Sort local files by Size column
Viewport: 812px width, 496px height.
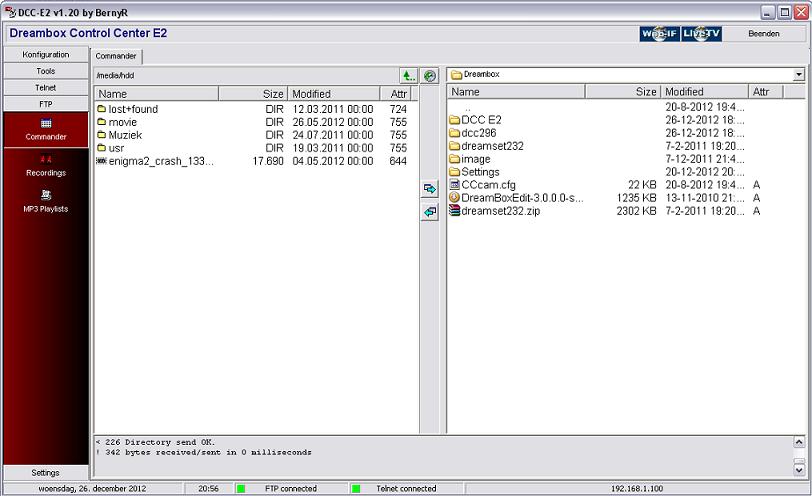[623, 92]
